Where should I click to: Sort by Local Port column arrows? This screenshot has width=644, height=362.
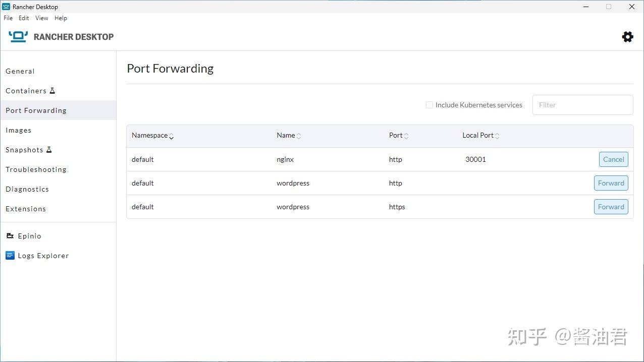(497, 136)
